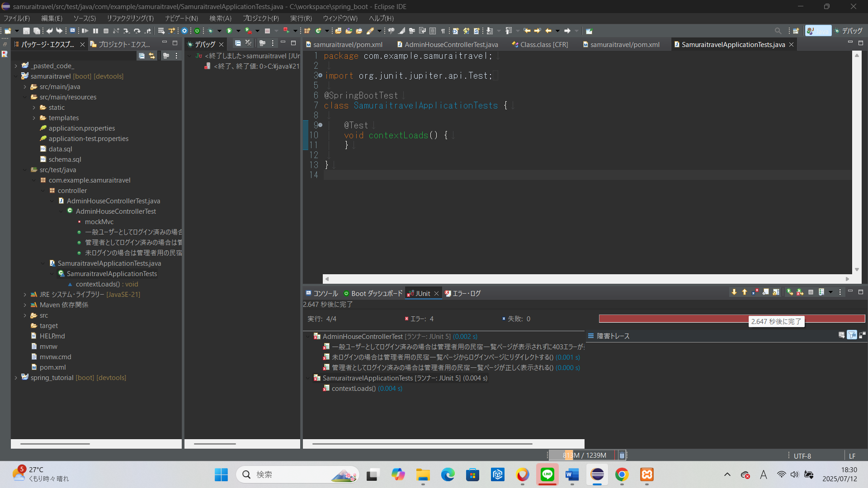
Task: Expand the templates folder
Action: pos(34,118)
